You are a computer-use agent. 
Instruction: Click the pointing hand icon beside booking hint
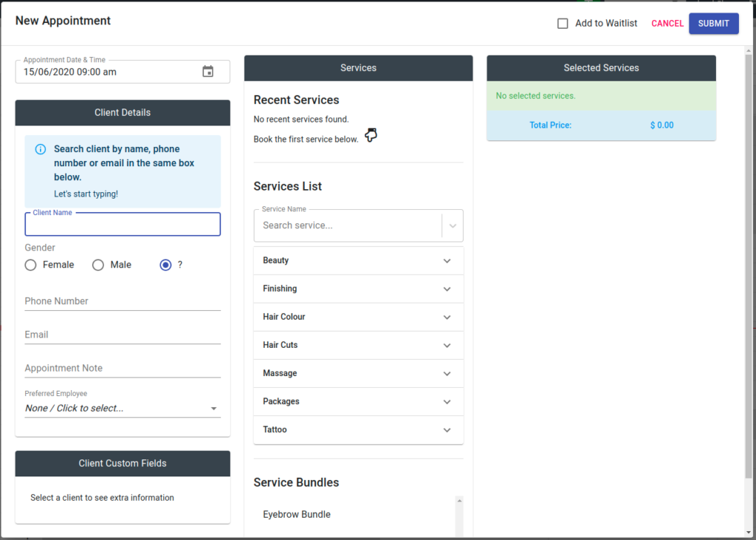(x=371, y=134)
